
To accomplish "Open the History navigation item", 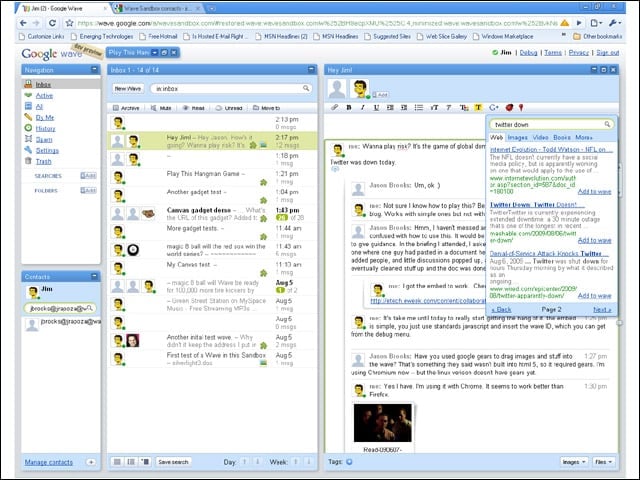I will point(45,129).
